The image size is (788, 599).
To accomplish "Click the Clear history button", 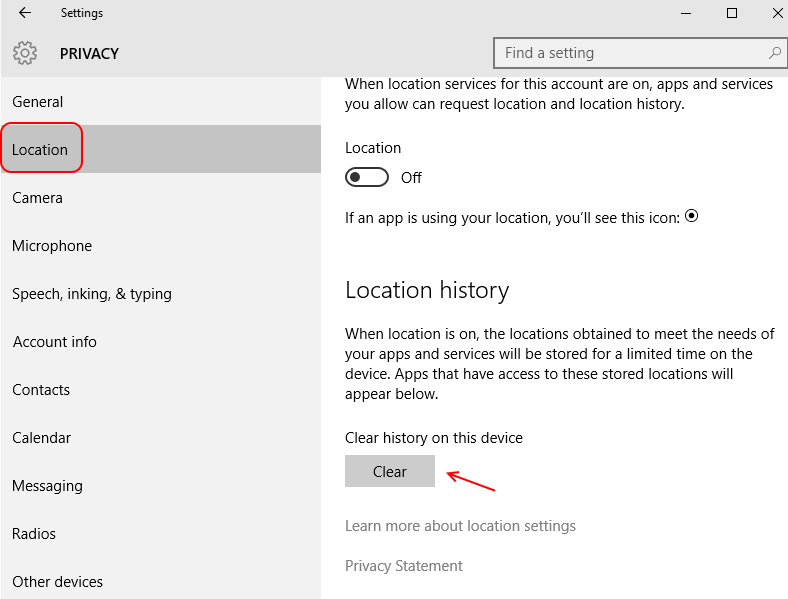I will click(x=389, y=471).
